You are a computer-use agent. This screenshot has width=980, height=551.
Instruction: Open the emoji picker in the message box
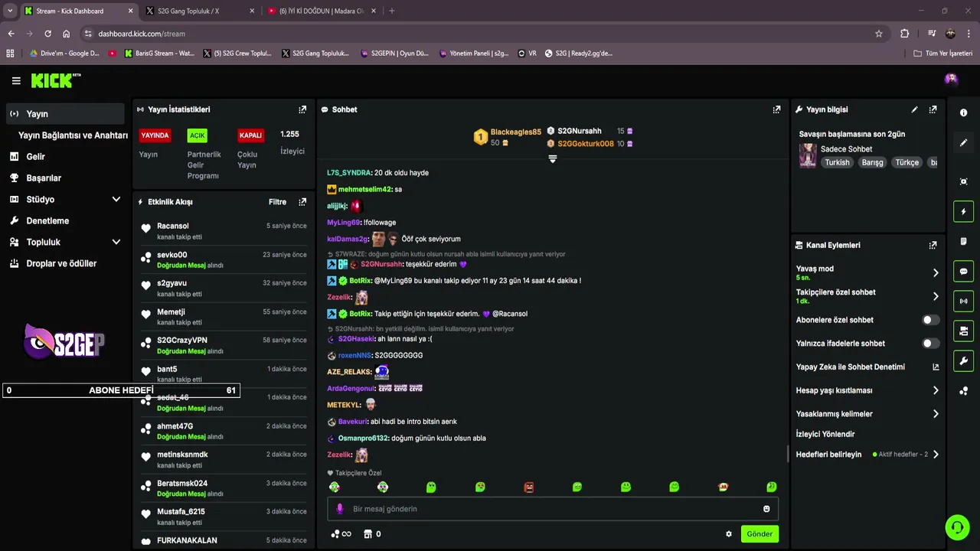(x=766, y=509)
